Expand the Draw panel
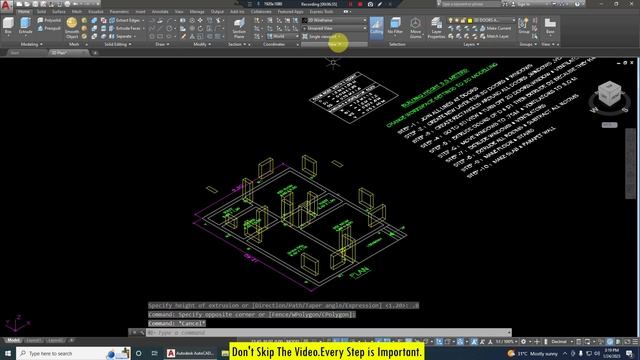The image size is (640, 360). coord(162,44)
